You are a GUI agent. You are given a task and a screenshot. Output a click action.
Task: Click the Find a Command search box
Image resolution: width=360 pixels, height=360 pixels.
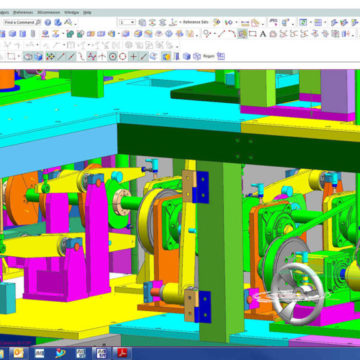(x=22, y=22)
